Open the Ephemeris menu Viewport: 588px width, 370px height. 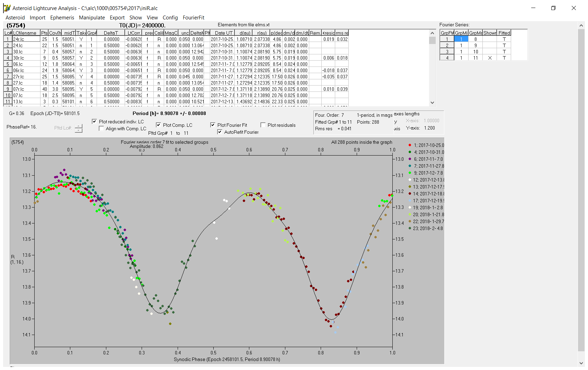[62, 18]
